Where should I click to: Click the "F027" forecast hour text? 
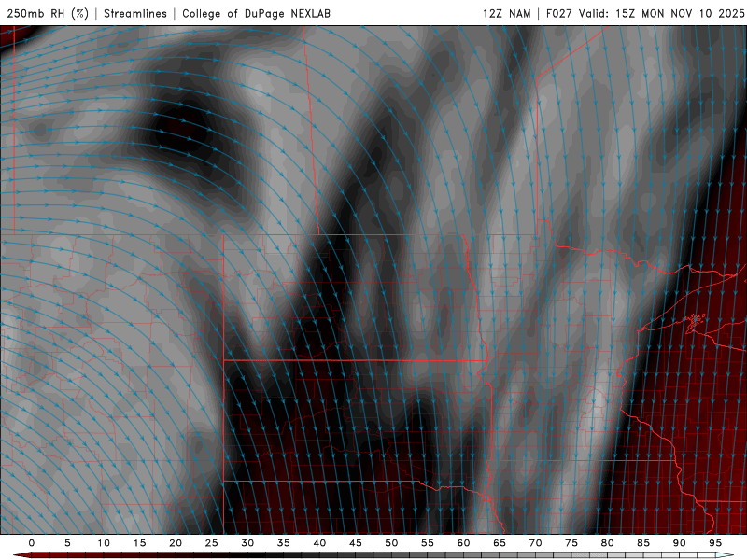(x=558, y=13)
